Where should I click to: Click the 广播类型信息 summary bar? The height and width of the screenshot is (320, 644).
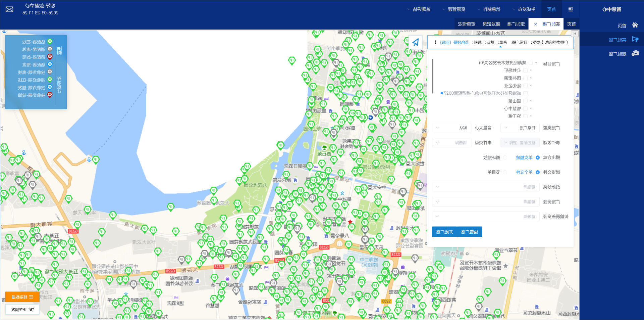pyautogui.click(x=500, y=42)
